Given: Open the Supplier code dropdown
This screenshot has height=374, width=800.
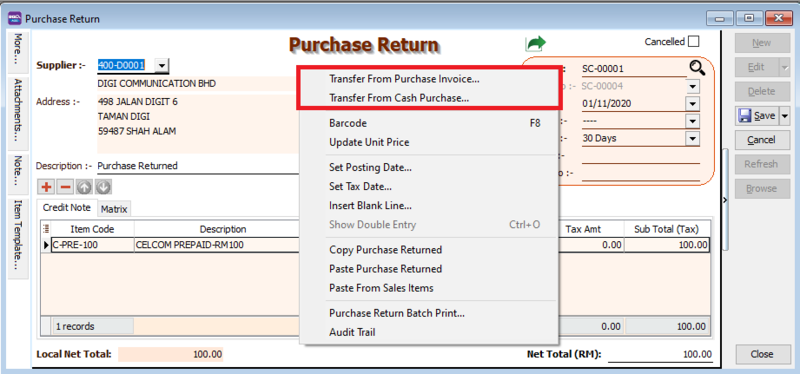Looking at the screenshot, I should (162, 65).
